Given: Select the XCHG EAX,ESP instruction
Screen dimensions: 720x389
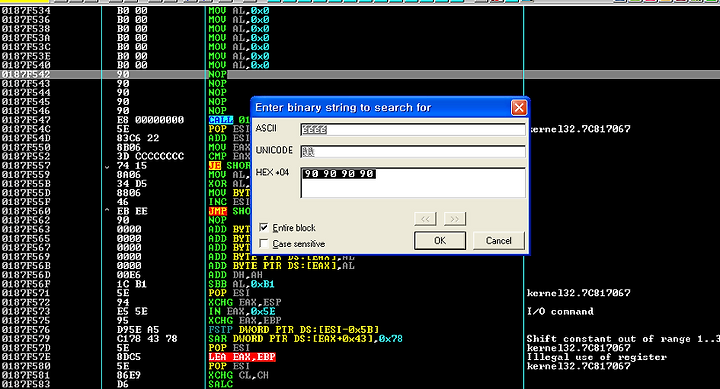Looking at the screenshot, I should [244, 302].
